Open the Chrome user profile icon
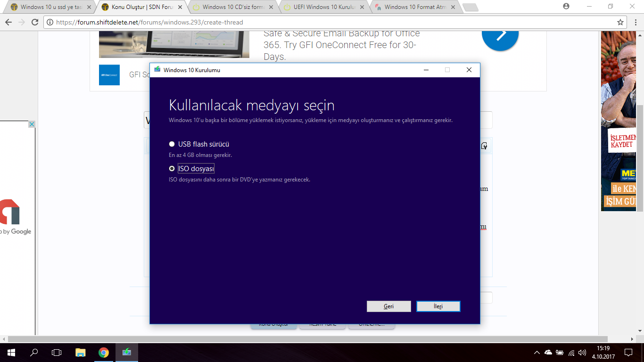 coord(566,6)
